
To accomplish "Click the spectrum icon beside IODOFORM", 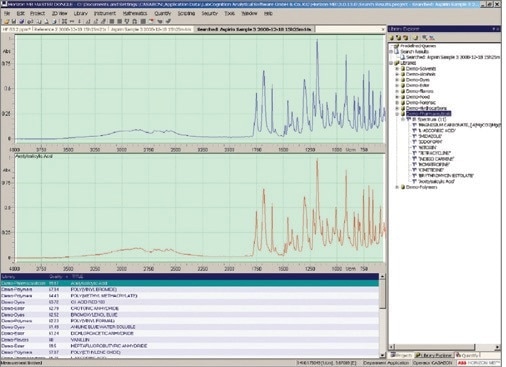I will (x=415, y=142).
